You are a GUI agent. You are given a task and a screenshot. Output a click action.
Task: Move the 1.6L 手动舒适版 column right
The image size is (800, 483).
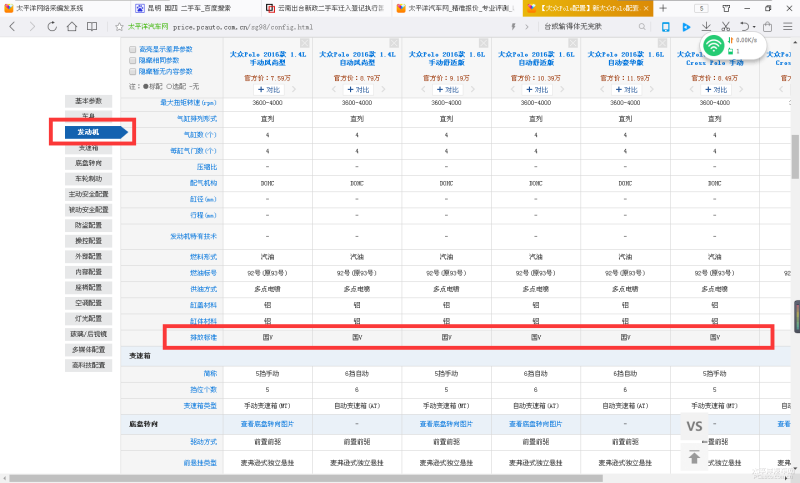pos(472,89)
